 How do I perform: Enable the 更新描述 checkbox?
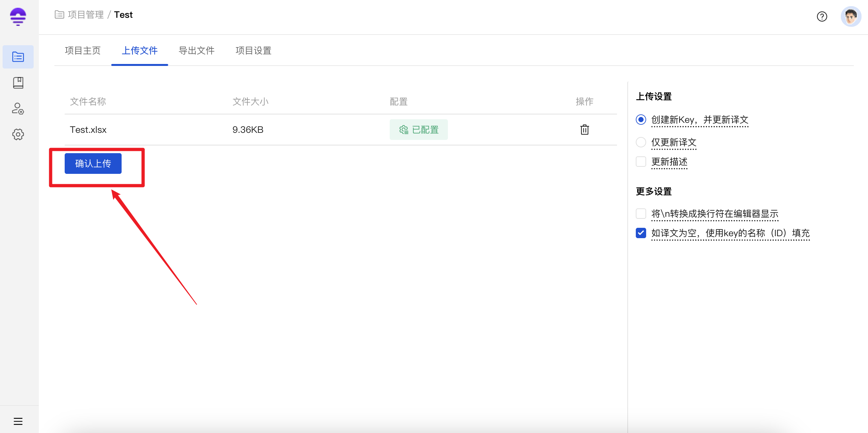coord(641,162)
